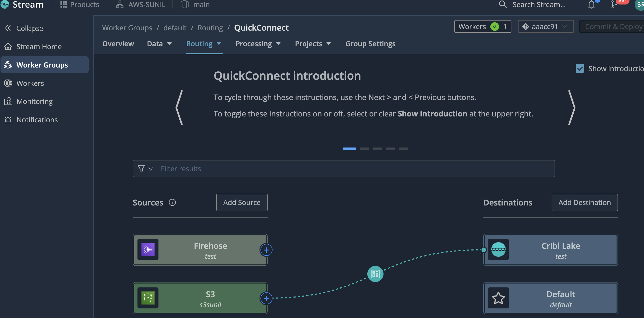
Task: Click the plus icon on S3 source
Action: point(266,298)
